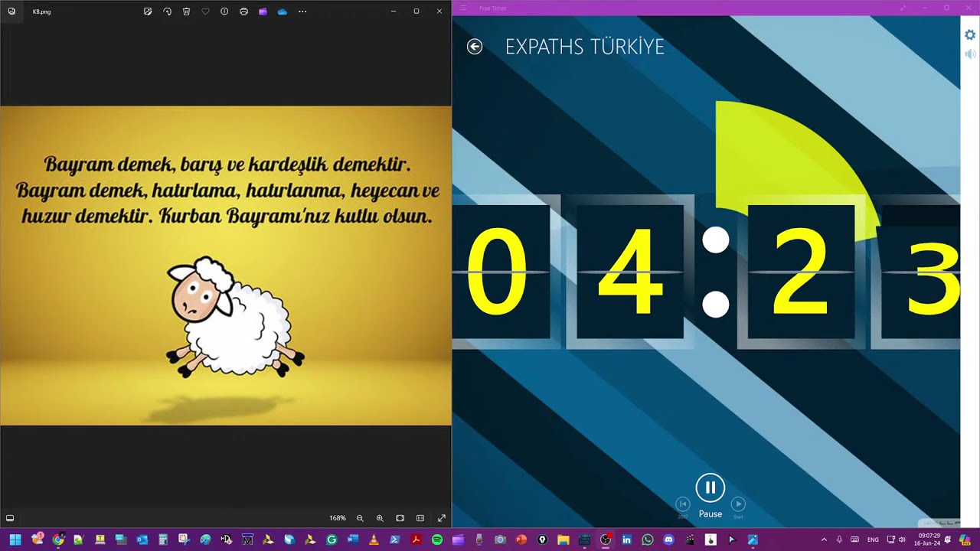
Task: Click the Photos app icon in the title bar
Action: tap(11, 11)
